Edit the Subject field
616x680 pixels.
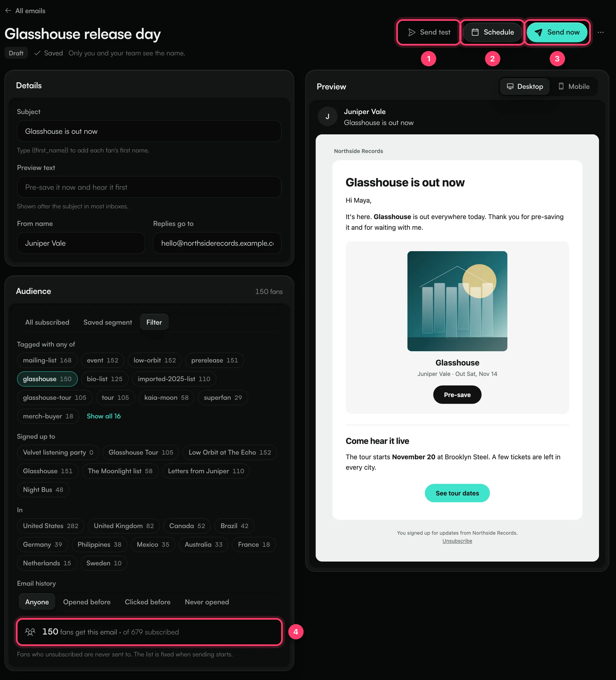pos(149,131)
